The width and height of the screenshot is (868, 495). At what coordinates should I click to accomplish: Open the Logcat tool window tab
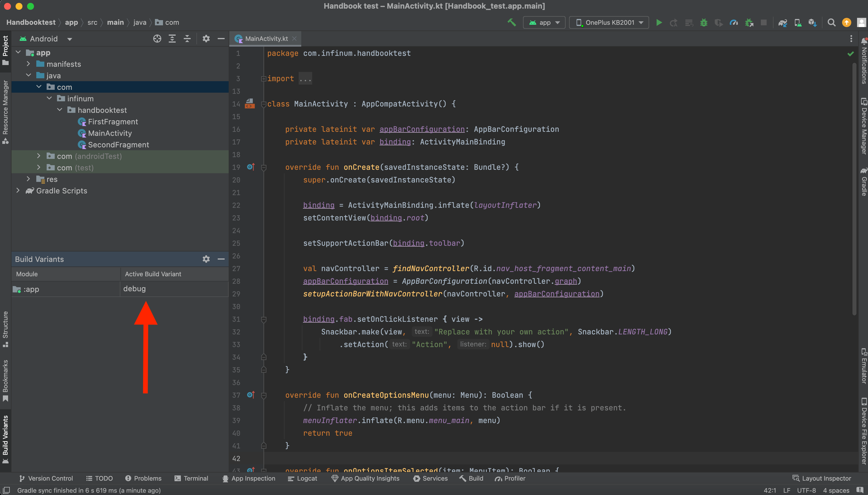tap(302, 478)
